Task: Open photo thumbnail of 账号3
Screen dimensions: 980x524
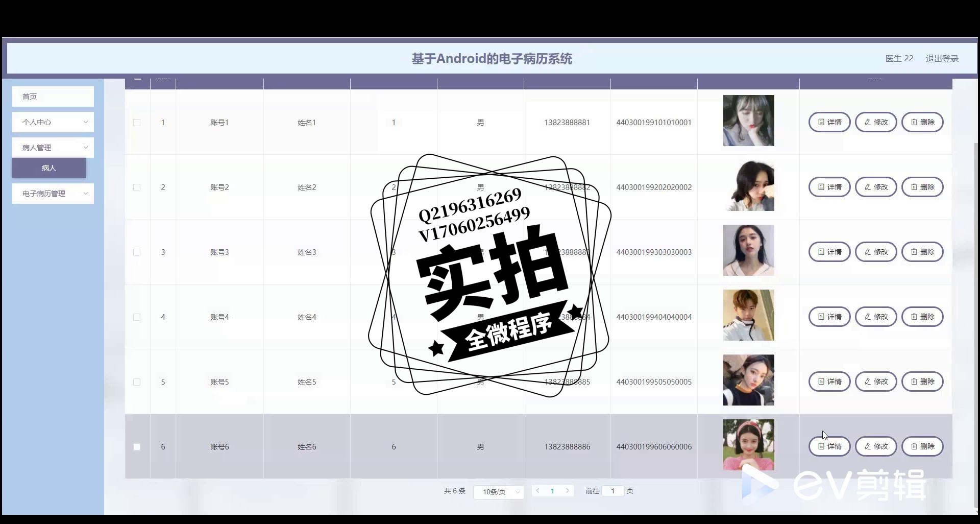Action: click(x=748, y=250)
